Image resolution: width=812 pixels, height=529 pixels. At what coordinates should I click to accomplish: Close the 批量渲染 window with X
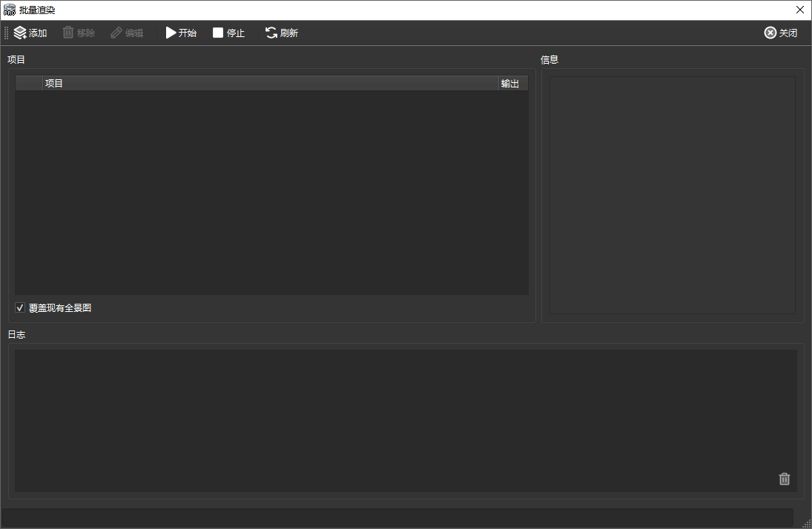point(799,10)
